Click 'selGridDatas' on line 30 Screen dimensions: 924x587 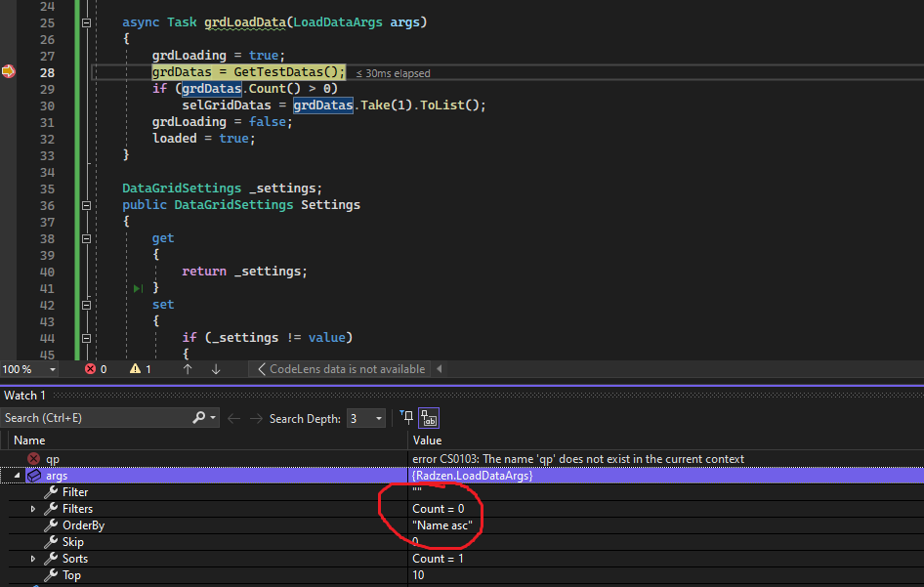point(227,105)
